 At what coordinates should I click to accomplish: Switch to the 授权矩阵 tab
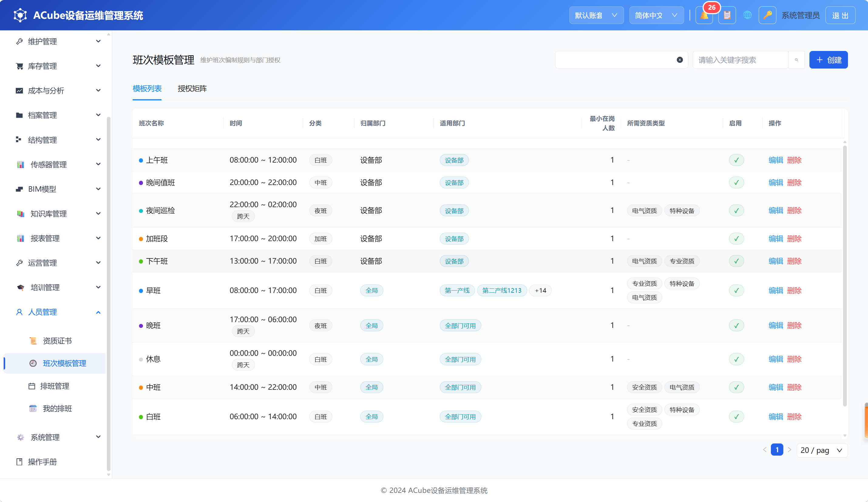point(192,89)
